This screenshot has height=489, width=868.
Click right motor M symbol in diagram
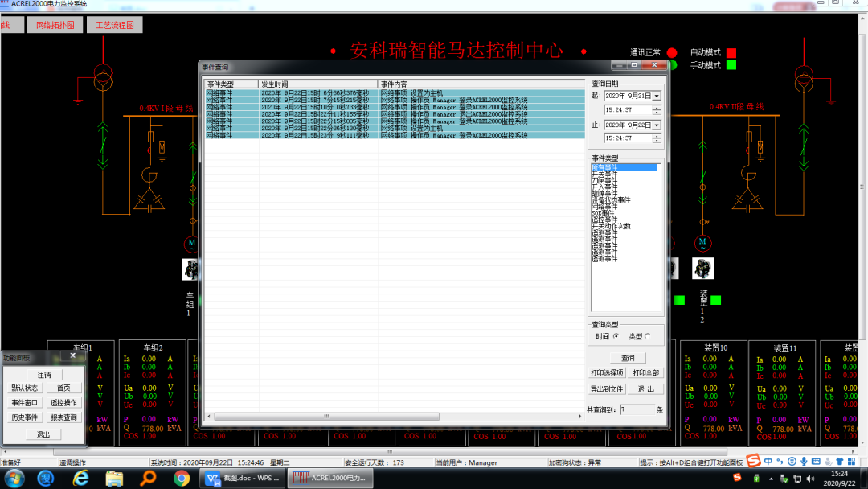[702, 243]
